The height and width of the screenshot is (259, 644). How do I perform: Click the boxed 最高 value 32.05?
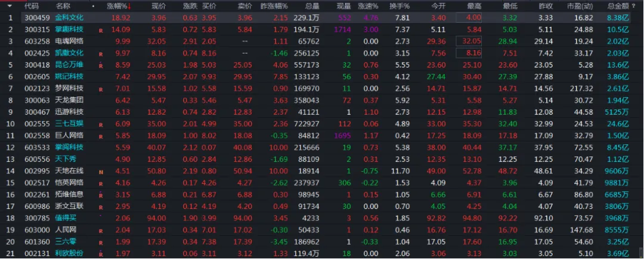[469, 42]
